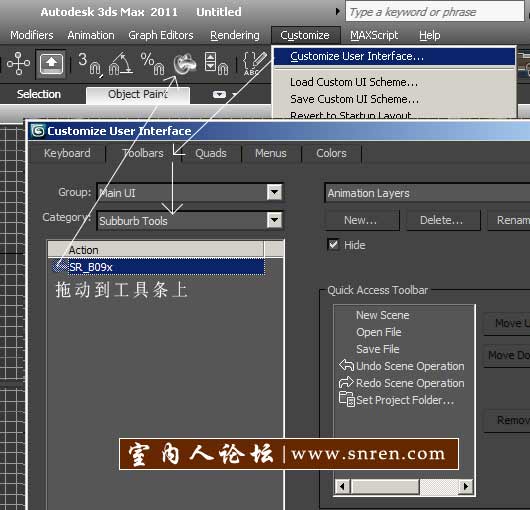Image resolution: width=530 pixels, height=510 pixels.
Task: Open the MAXScript menu
Action: point(374,35)
